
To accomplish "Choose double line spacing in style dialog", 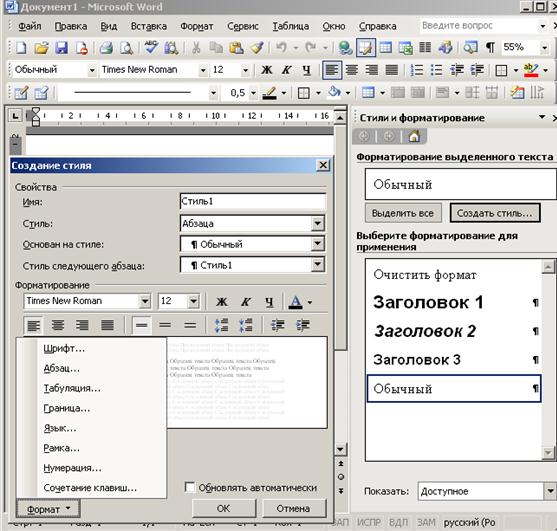I will tap(190, 325).
